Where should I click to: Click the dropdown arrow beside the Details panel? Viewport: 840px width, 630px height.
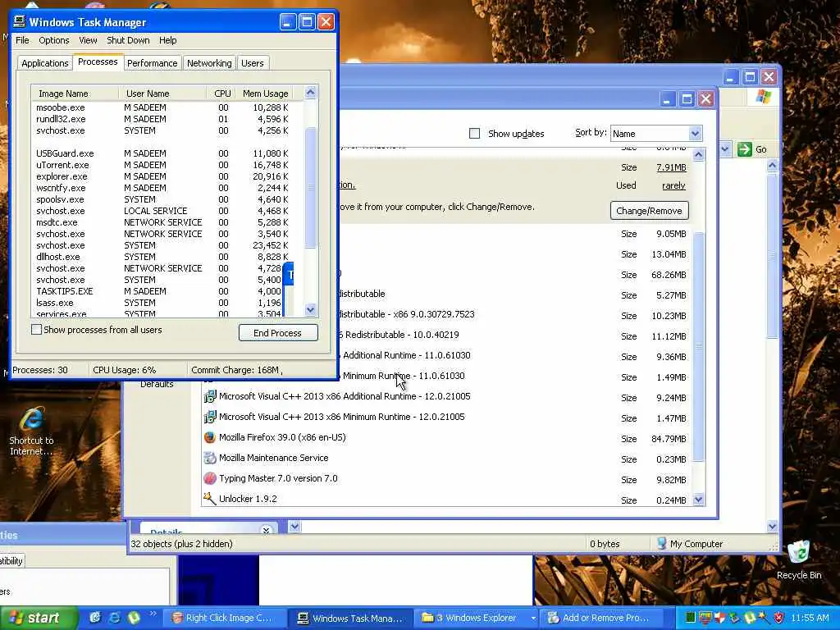[x=294, y=527]
